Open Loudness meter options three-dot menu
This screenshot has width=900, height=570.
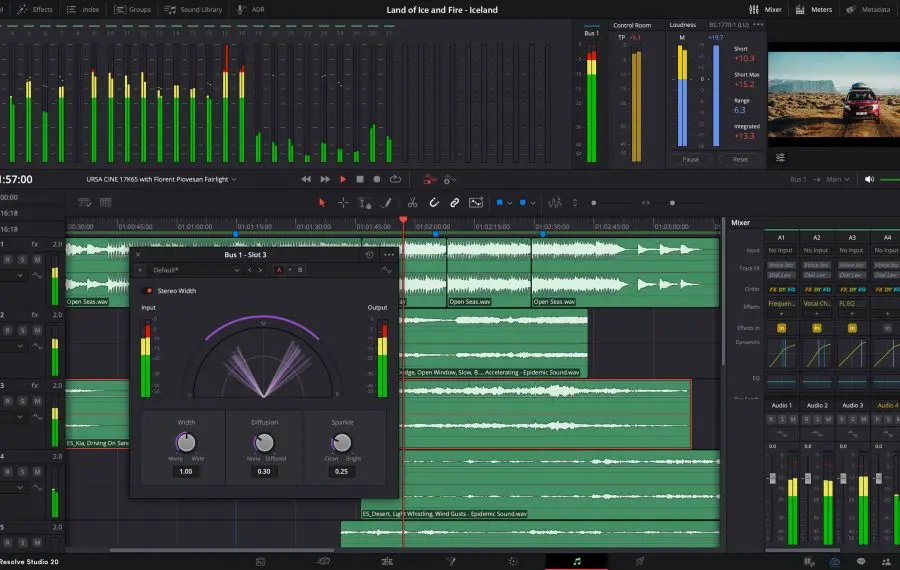(758, 25)
